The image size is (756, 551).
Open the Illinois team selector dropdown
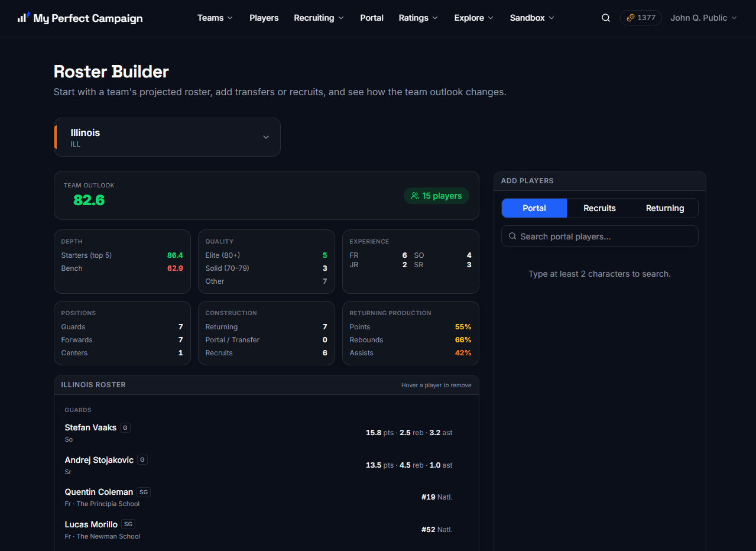167,137
